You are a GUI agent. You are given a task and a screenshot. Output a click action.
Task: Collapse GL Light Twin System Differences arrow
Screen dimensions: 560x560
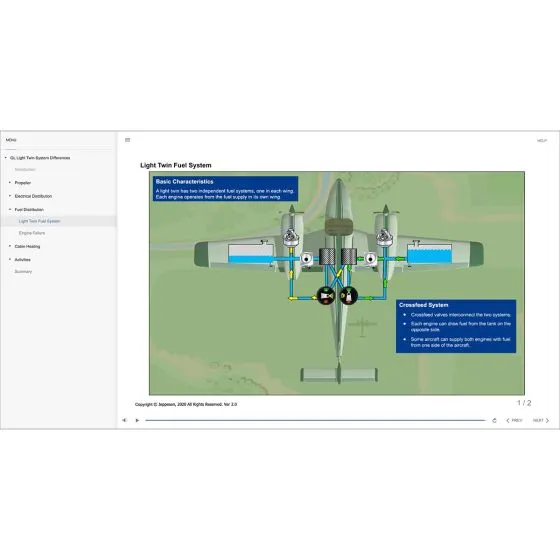pyautogui.click(x=6, y=158)
